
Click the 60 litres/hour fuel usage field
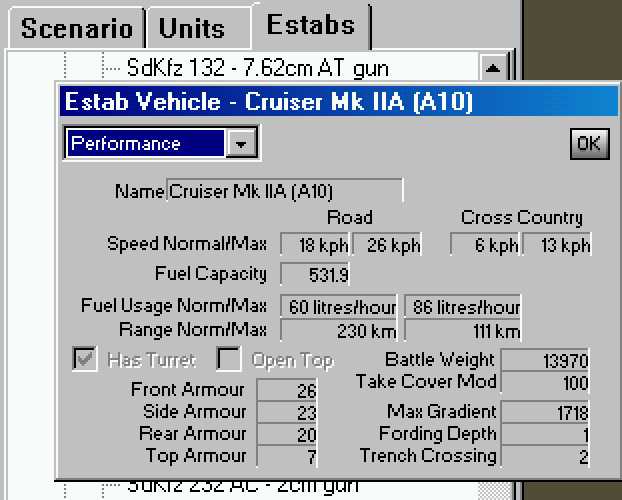pyautogui.click(x=338, y=307)
